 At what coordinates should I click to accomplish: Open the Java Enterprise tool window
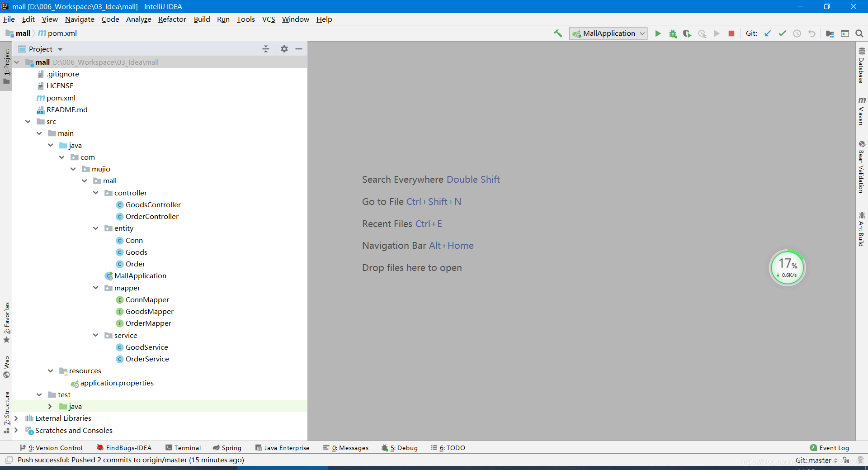coord(282,448)
